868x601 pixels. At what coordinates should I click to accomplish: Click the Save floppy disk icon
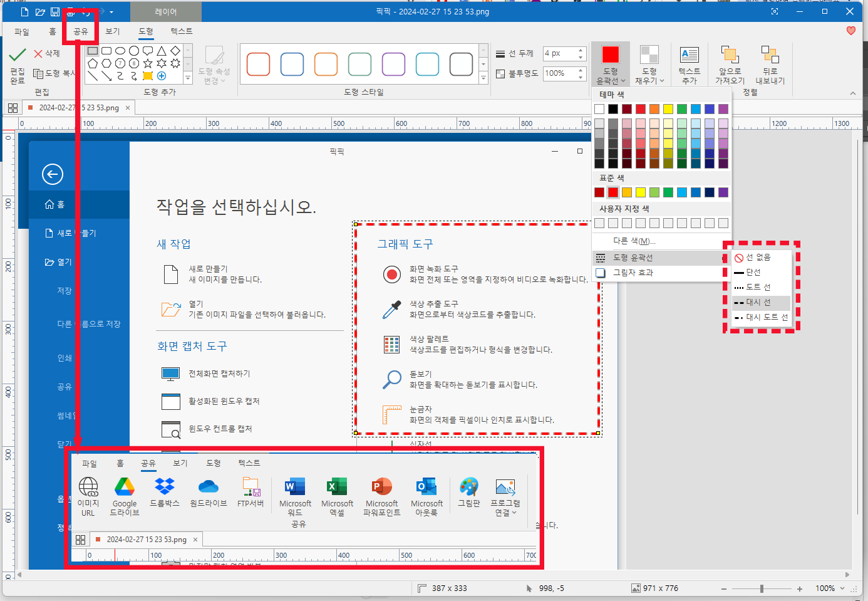click(55, 12)
